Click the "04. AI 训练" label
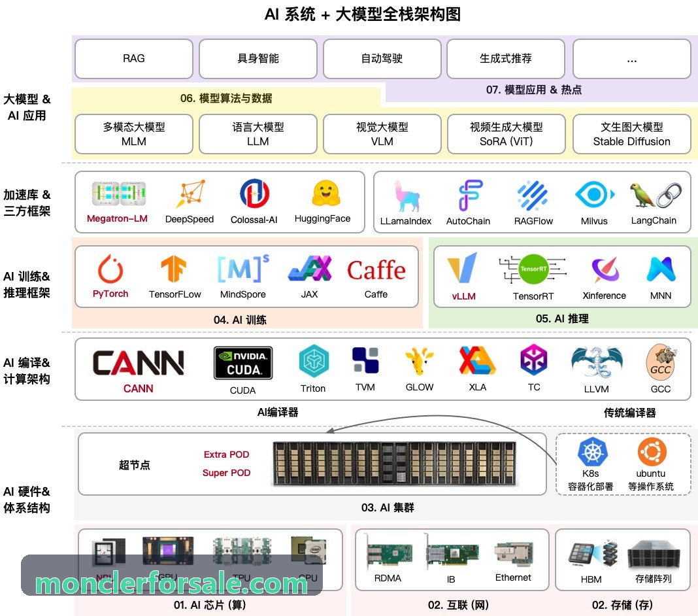The height and width of the screenshot is (616, 698). [x=240, y=320]
